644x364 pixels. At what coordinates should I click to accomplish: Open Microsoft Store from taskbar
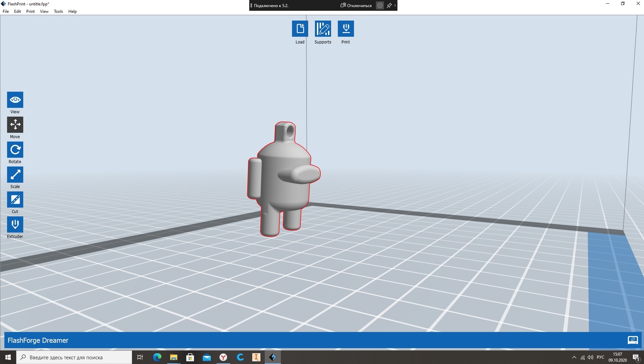coord(190,357)
